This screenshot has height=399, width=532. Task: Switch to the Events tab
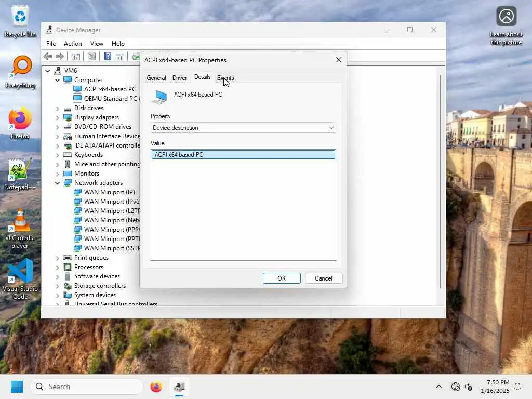pos(225,78)
